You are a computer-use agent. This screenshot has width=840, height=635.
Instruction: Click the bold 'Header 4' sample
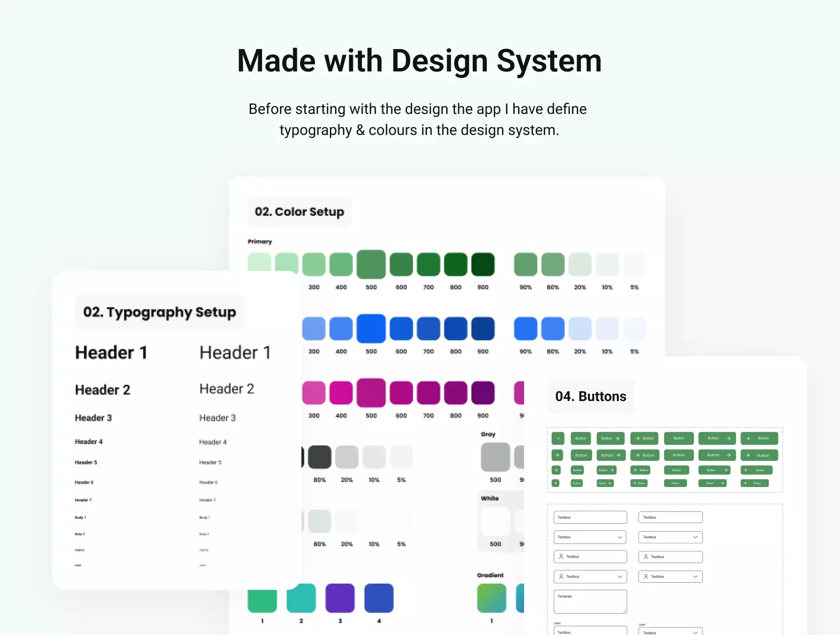[89, 442]
